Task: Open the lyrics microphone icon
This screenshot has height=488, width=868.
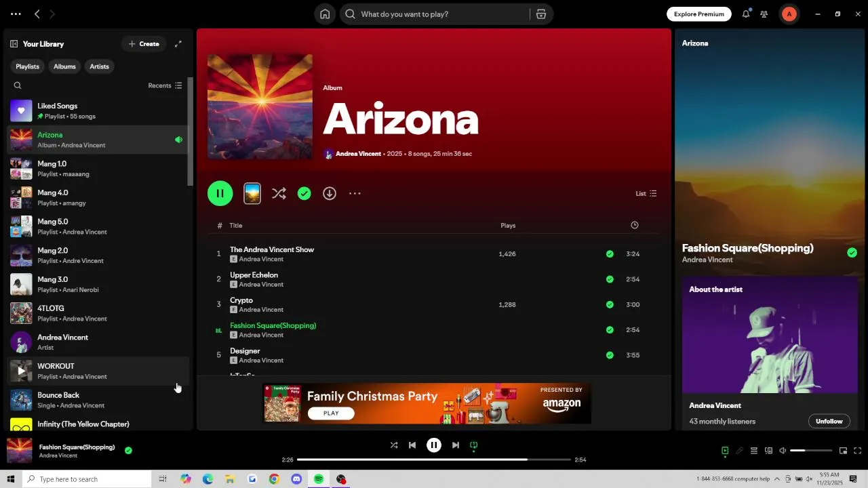Action: coord(739,451)
